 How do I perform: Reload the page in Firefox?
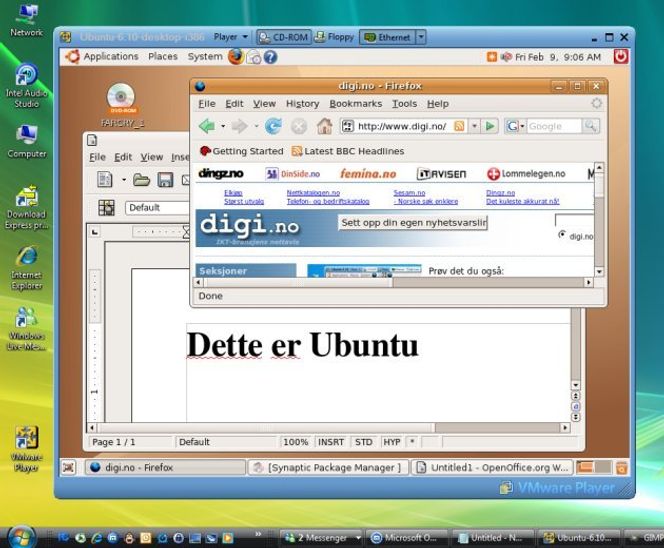(x=273, y=126)
